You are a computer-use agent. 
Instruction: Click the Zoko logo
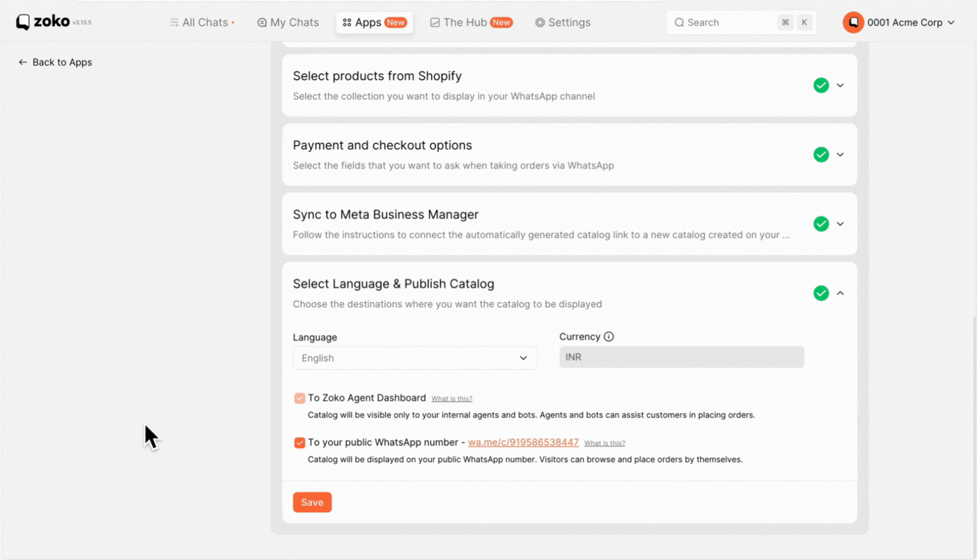pos(43,22)
